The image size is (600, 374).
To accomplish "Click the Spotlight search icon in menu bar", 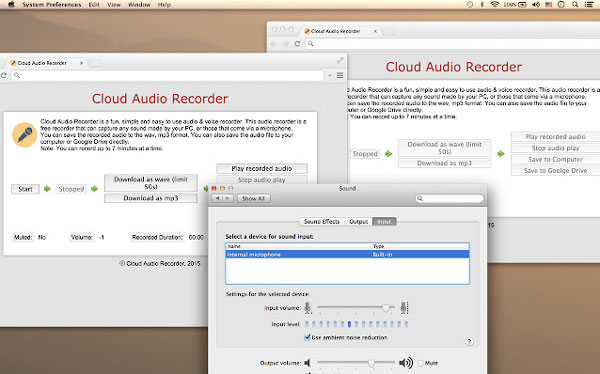I will 575,5.
